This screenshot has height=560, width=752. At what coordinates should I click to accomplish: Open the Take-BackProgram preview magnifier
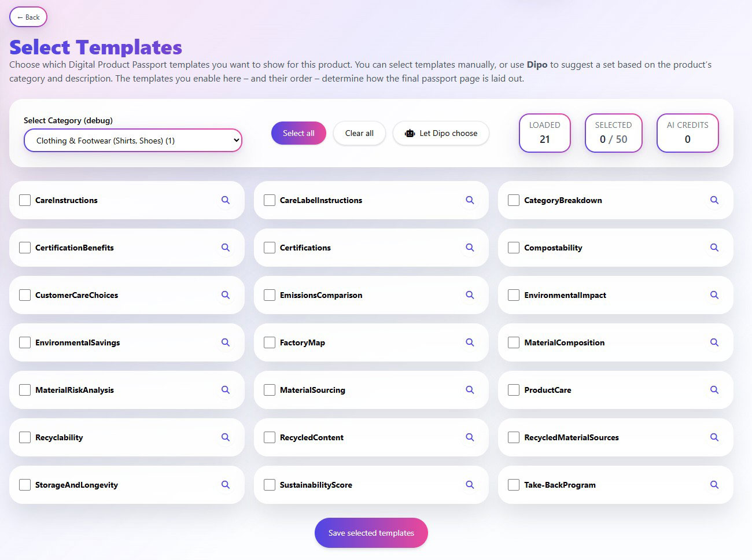click(x=714, y=485)
